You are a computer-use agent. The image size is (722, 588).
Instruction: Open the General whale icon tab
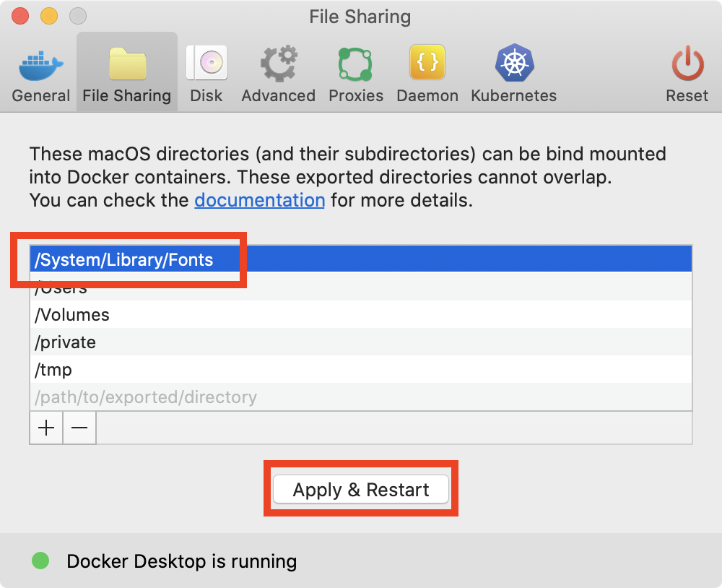point(40,66)
